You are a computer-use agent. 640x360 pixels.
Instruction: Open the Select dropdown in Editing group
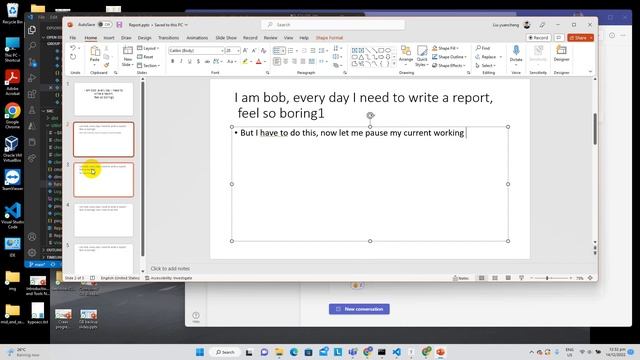click(486, 65)
